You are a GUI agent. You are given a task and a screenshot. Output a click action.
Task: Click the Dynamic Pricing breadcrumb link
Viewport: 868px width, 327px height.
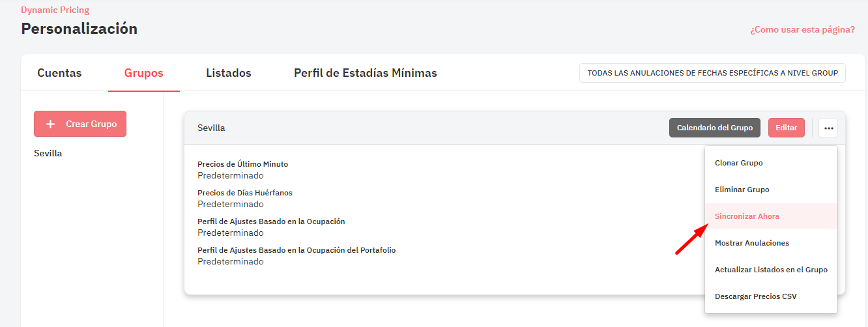pos(55,10)
